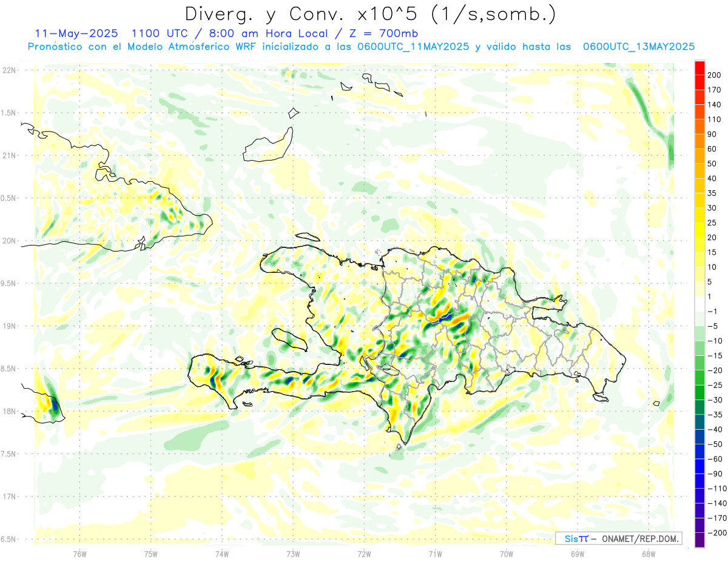Screen dimensions: 728x562
Task: Click the white swatch between the 1 and -1 labels
Action: [699, 304]
